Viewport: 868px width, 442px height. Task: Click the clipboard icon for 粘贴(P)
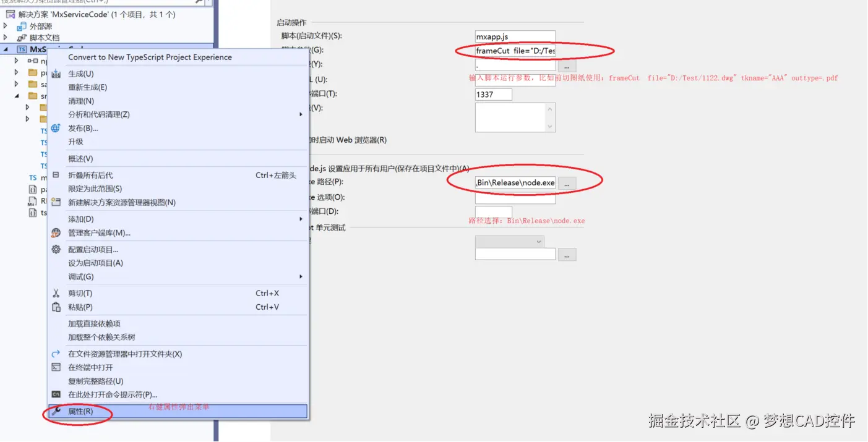point(56,307)
